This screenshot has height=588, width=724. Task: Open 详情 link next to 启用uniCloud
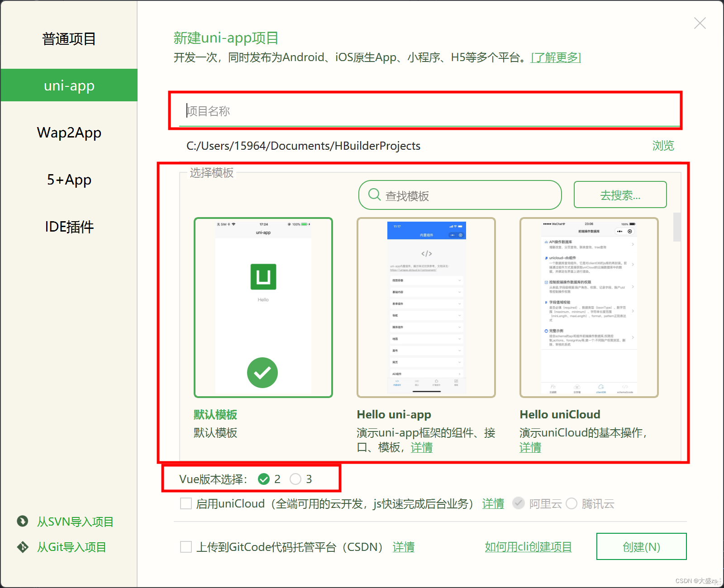click(493, 503)
